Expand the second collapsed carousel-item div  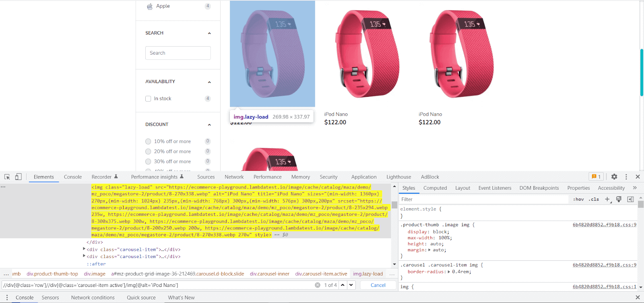coord(84,256)
